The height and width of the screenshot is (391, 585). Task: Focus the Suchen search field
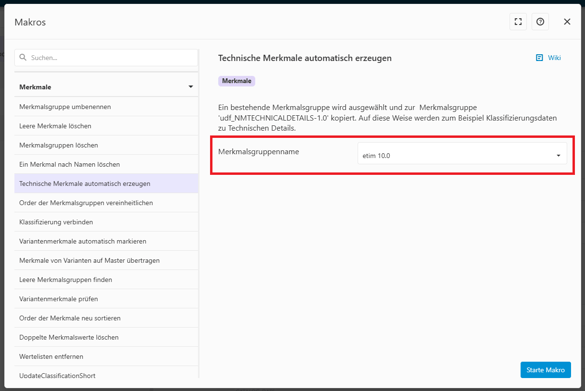pos(106,58)
